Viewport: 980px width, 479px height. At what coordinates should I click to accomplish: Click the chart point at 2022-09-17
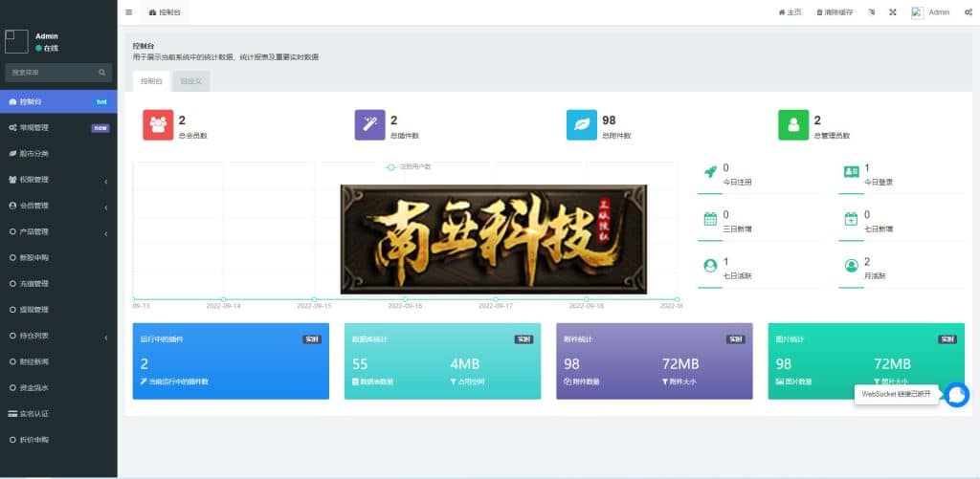point(496,299)
